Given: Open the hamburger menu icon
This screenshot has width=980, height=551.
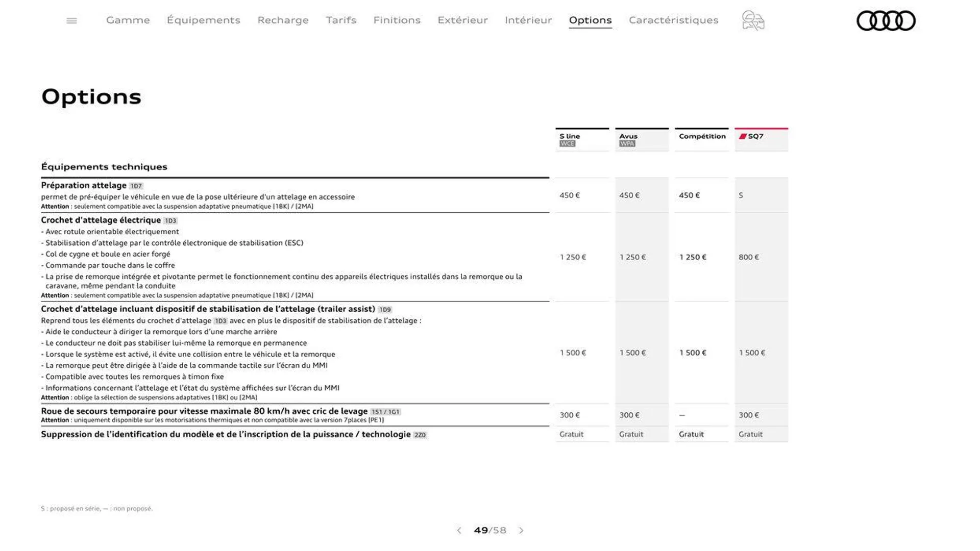Looking at the screenshot, I should 71,20.
